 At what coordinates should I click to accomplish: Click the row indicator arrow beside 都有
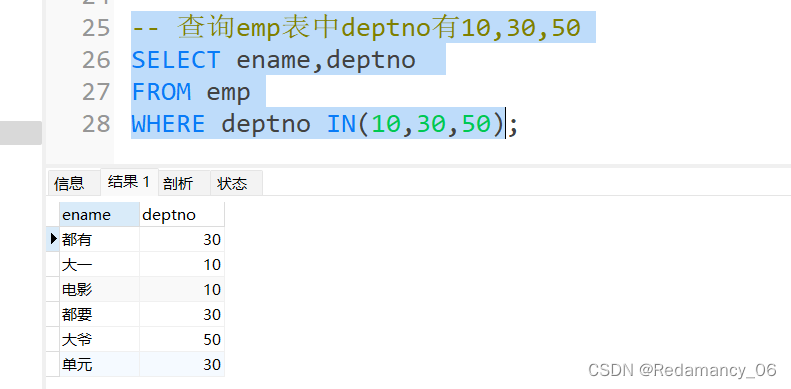pyautogui.click(x=52, y=239)
